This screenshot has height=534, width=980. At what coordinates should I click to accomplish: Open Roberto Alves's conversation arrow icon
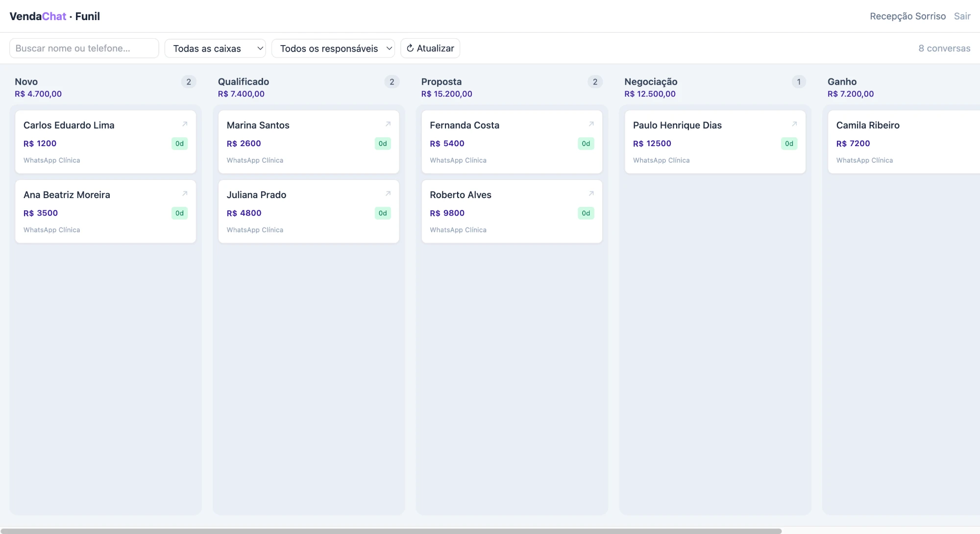pos(591,194)
